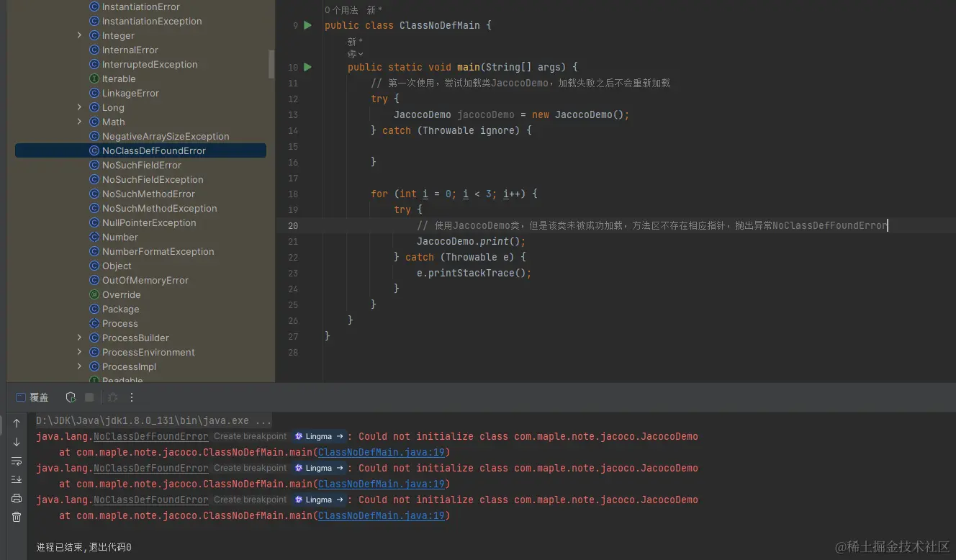Click the interface icon beside Iterable
Image resolution: width=956 pixels, height=560 pixels.
pyautogui.click(x=94, y=78)
